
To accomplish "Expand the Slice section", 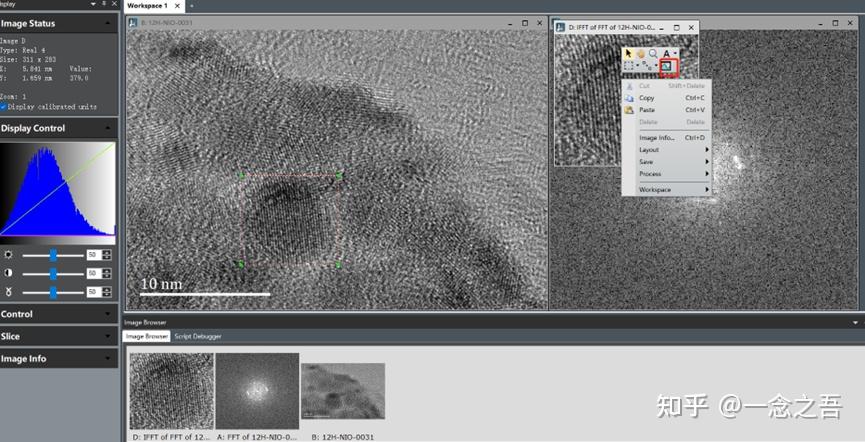I will [108, 336].
